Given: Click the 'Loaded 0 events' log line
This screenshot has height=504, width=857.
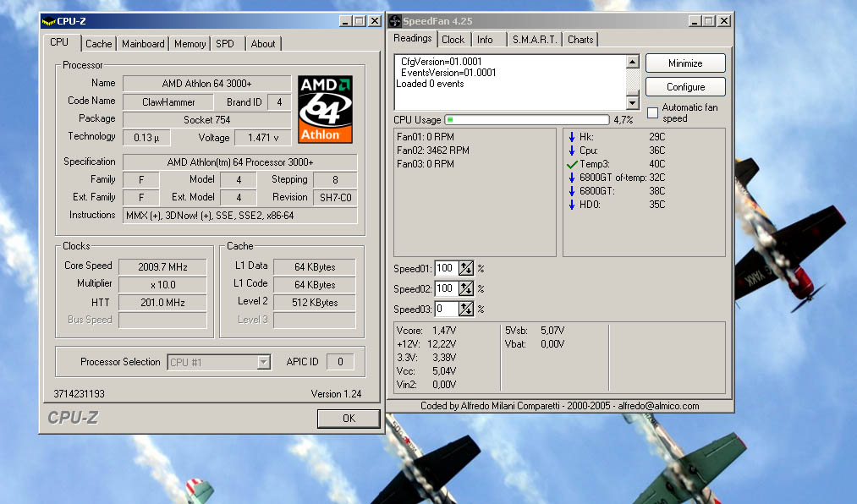Looking at the screenshot, I should tap(430, 84).
